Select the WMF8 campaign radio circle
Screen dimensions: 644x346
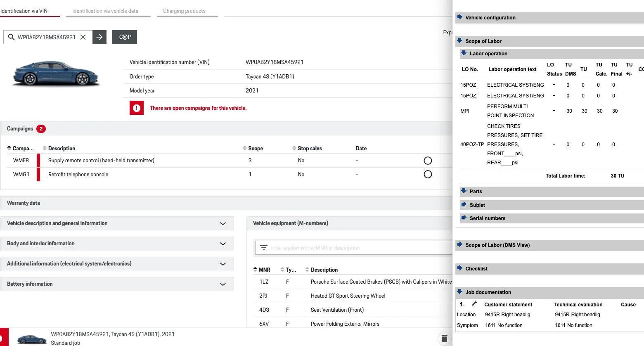[428, 161]
